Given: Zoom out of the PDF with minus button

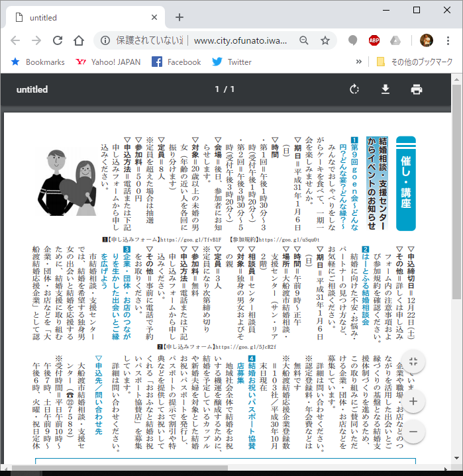Looking at the screenshot, I should pyautogui.click(x=413, y=432).
